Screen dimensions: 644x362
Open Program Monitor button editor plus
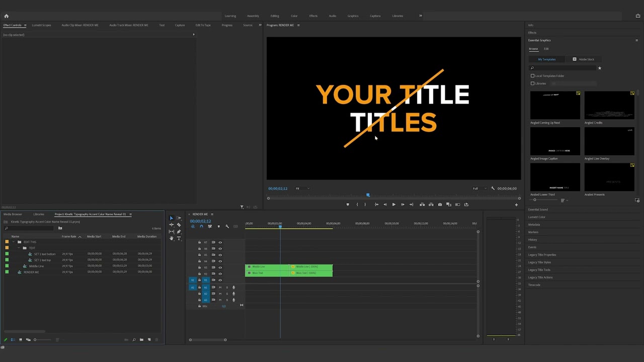click(x=516, y=205)
